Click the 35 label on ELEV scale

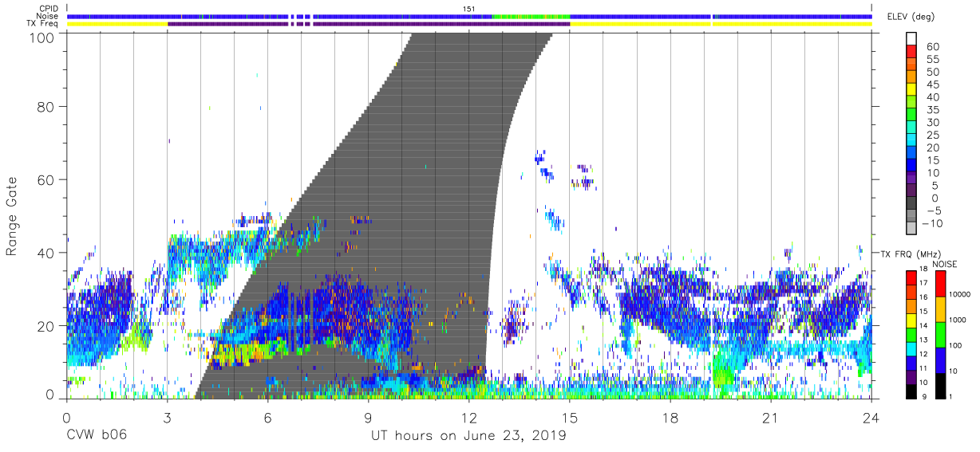(933, 110)
